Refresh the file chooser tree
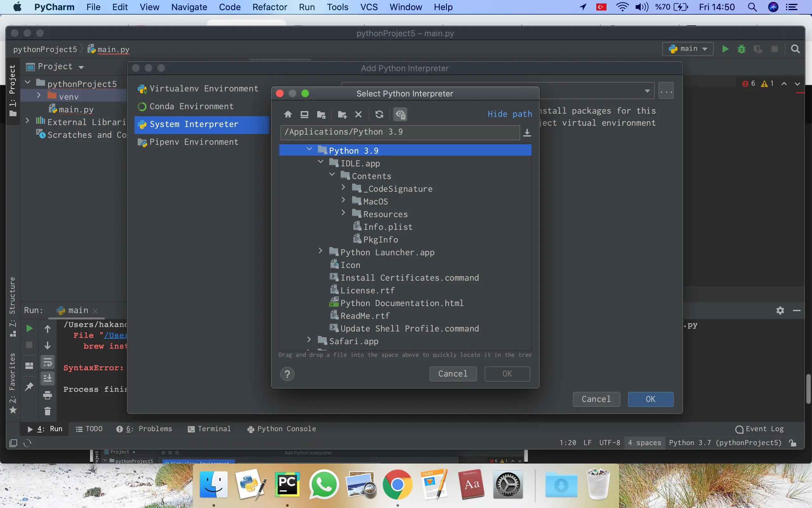The height and width of the screenshot is (508, 812). [379, 115]
